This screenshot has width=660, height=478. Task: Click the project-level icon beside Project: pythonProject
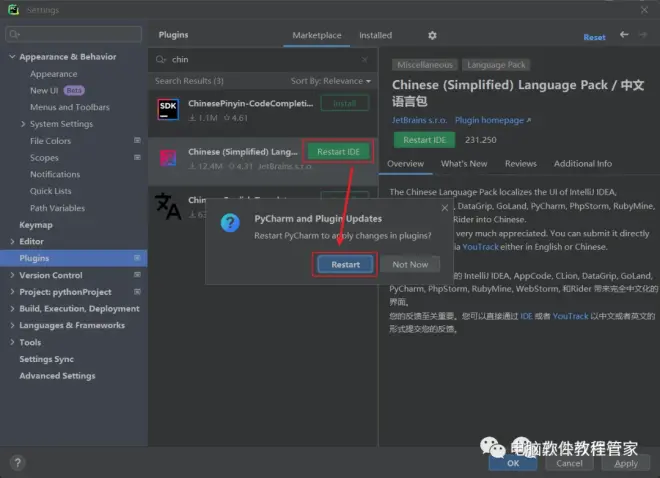[x=137, y=292]
